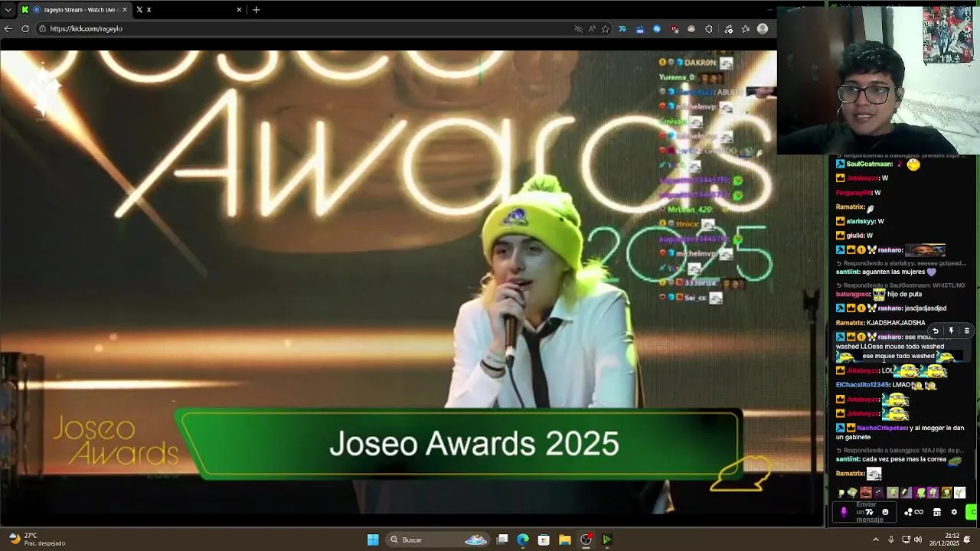Click username alariskyy in chat
The height and width of the screenshot is (551, 980).
pyautogui.click(x=861, y=221)
